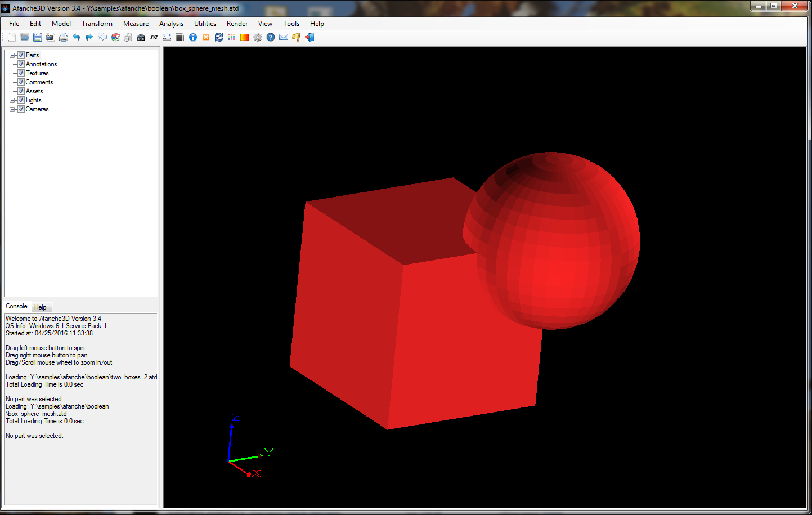Disable the Assets checkbox in tree
This screenshot has height=515, width=812.
click(x=21, y=91)
